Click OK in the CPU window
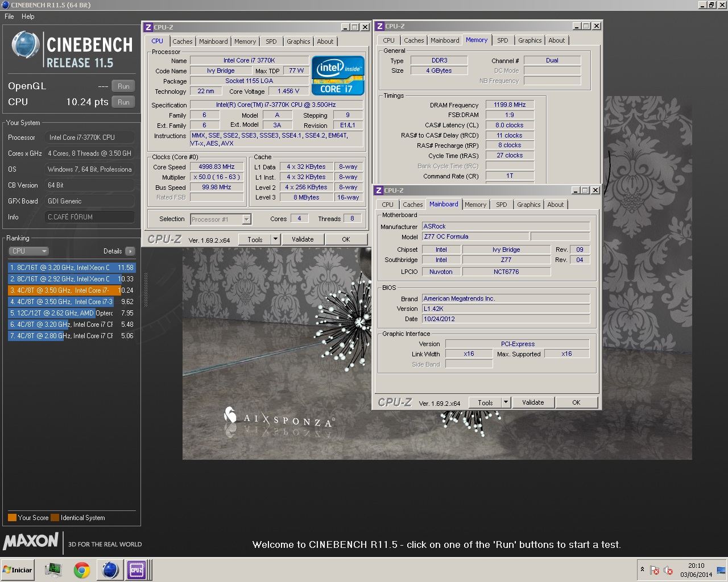Screen dimensions: 728x582 (346, 239)
